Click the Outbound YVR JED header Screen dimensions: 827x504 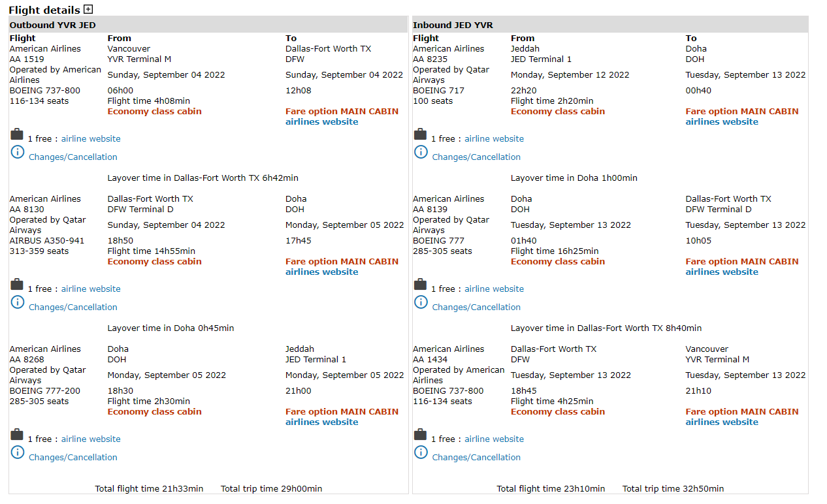tap(52, 25)
